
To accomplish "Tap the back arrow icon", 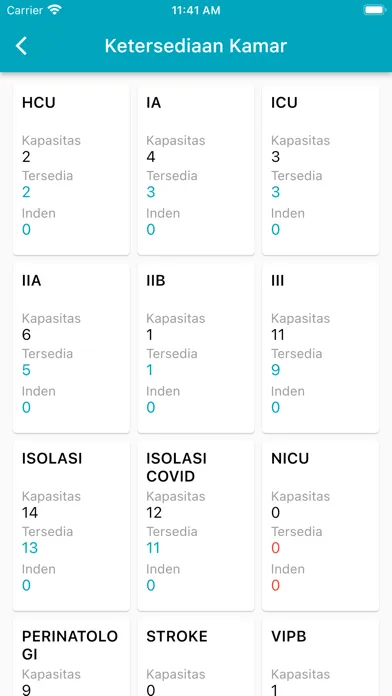I will click(21, 46).
